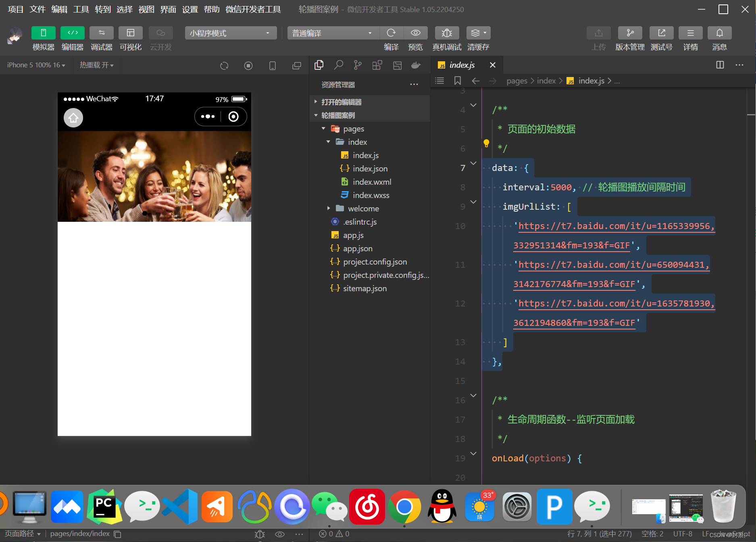Image resolution: width=756 pixels, height=542 pixels.
Task: Click the simulator refresh icon
Action: tap(224, 66)
